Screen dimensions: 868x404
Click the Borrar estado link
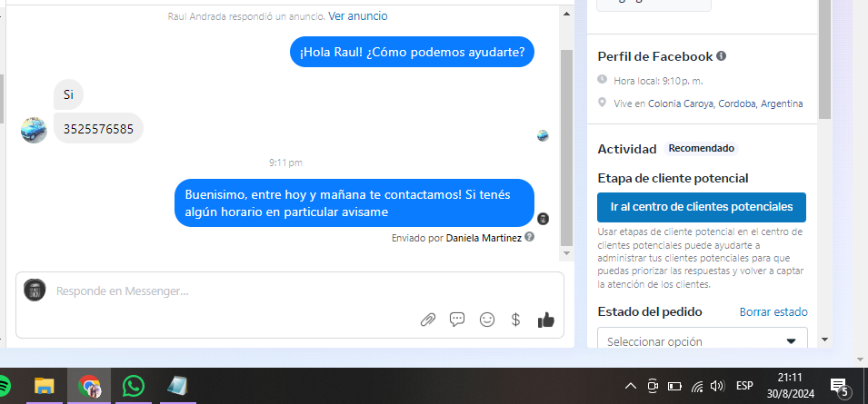click(773, 311)
